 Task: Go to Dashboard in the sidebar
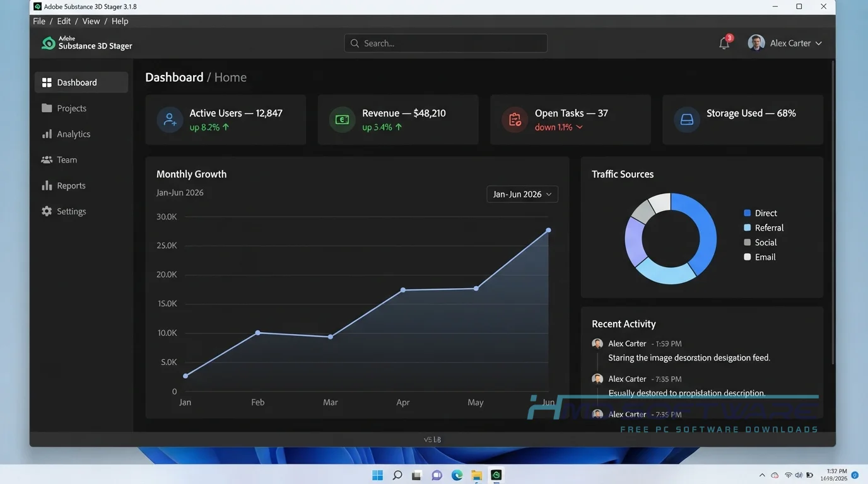coord(81,83)
